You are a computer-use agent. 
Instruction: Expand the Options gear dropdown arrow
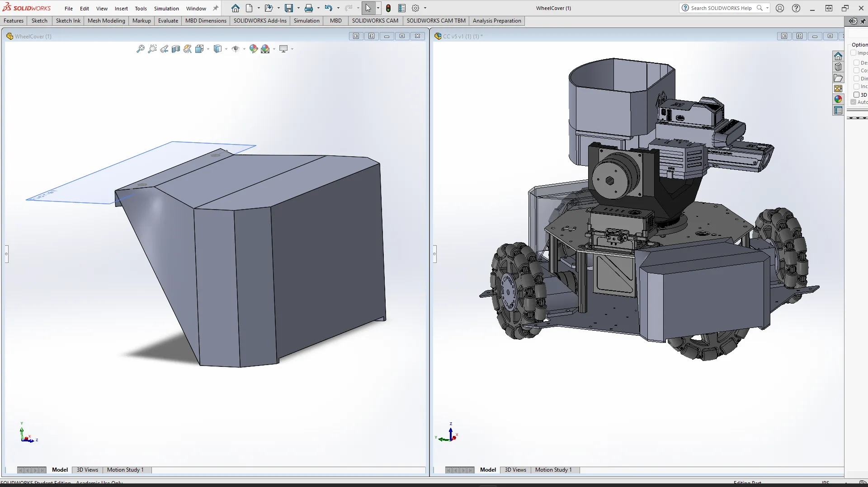(x=425, y=8)
